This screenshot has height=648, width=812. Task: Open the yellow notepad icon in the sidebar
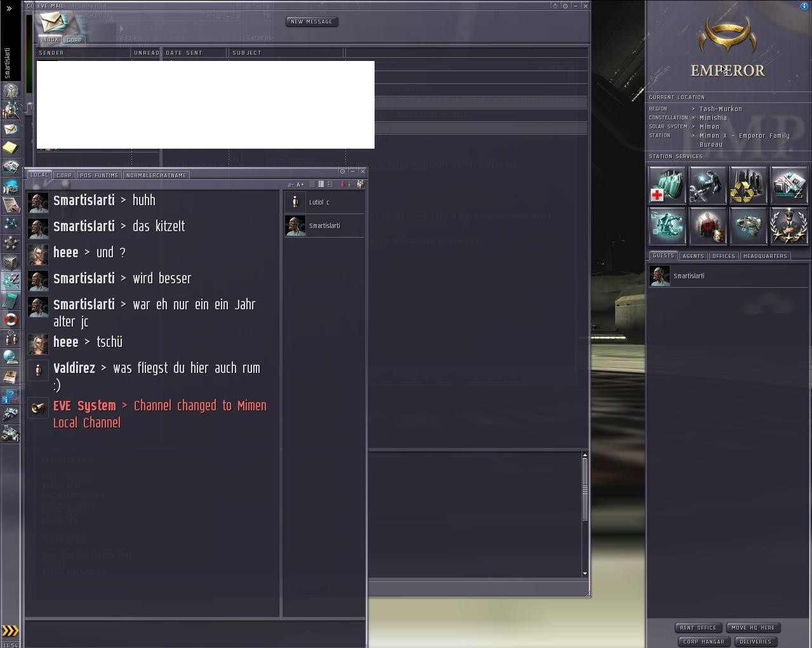click(x=10, y=147)
